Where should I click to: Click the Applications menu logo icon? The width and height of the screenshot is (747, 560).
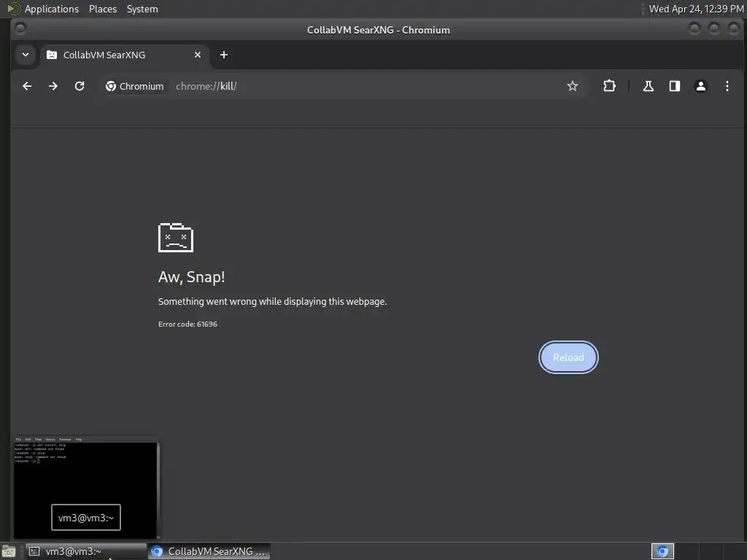(13, 9)
